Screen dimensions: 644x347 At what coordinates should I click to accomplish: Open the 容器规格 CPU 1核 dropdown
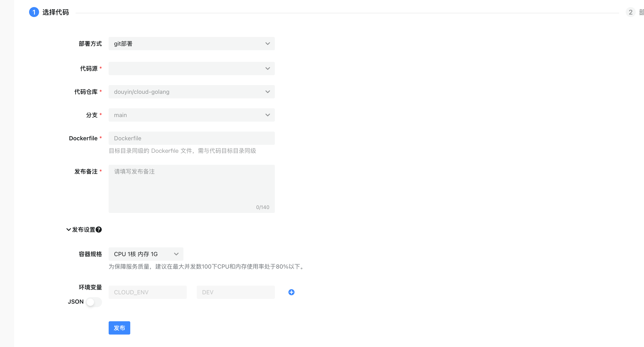coord(146,254)
